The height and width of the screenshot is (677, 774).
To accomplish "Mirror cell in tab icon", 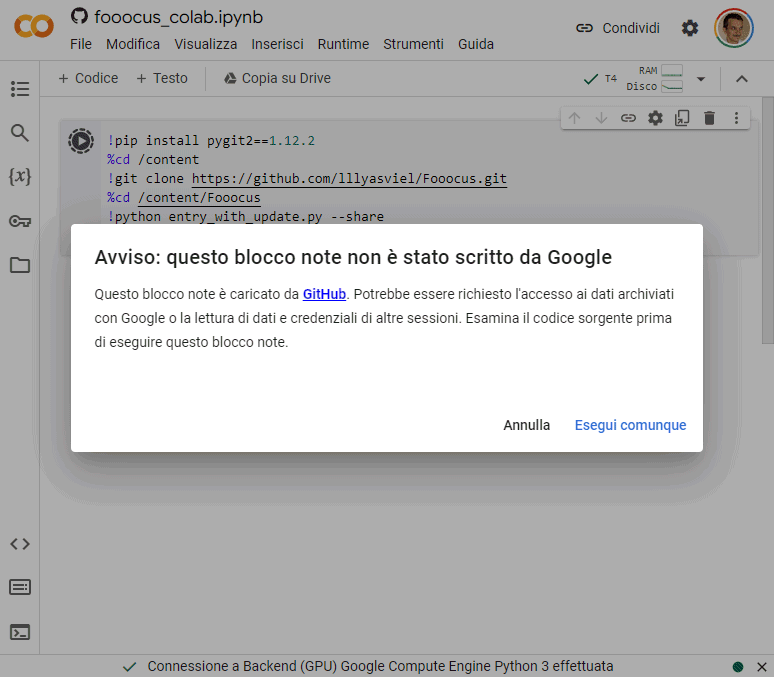I will click(682, 118).
